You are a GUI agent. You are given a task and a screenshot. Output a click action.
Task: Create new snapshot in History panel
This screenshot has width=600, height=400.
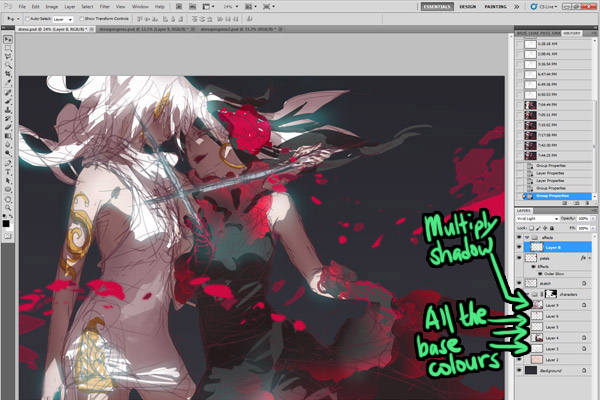tap(576, 203)
